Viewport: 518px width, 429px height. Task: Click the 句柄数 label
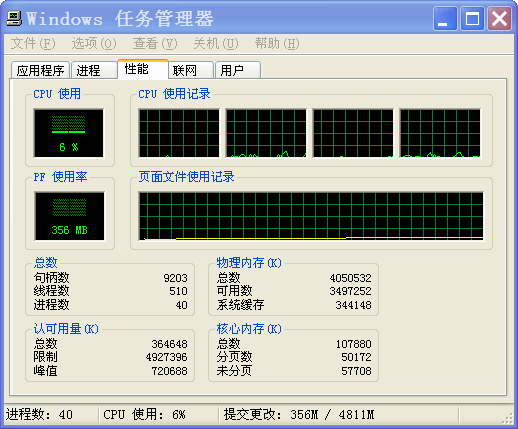(x=51, y=278)
